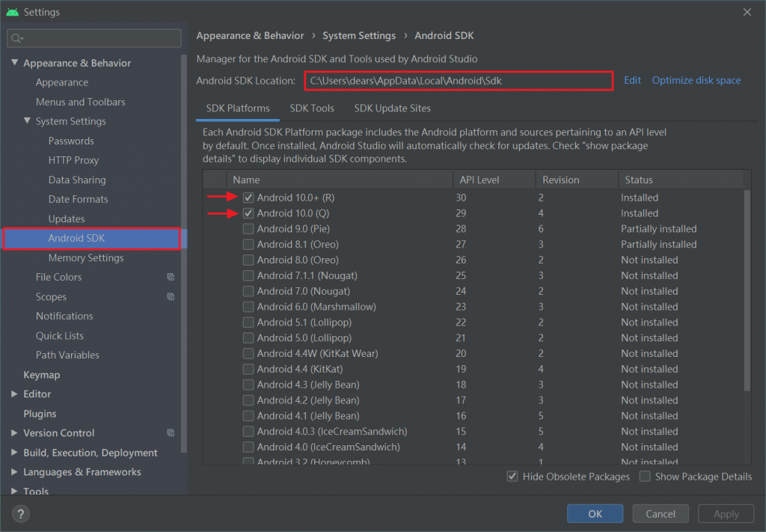Open Data Sharing settings
This screenshot has width=766, height=532.
(x=77, y=180)
